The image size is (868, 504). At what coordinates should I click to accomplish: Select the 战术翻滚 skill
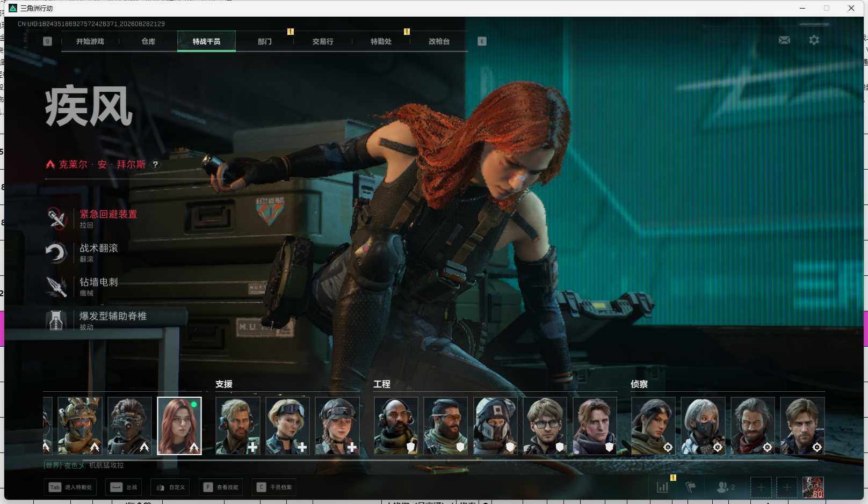click(82, 252)
